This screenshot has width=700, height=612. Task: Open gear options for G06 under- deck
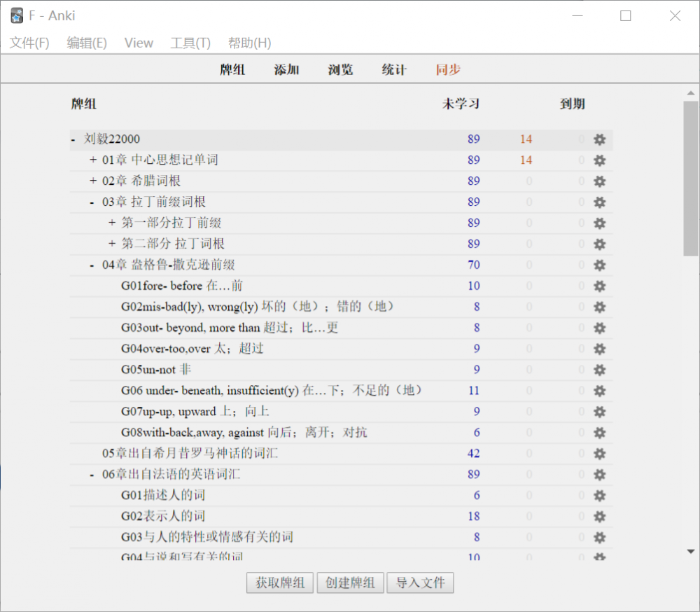[x=600, y=391]
